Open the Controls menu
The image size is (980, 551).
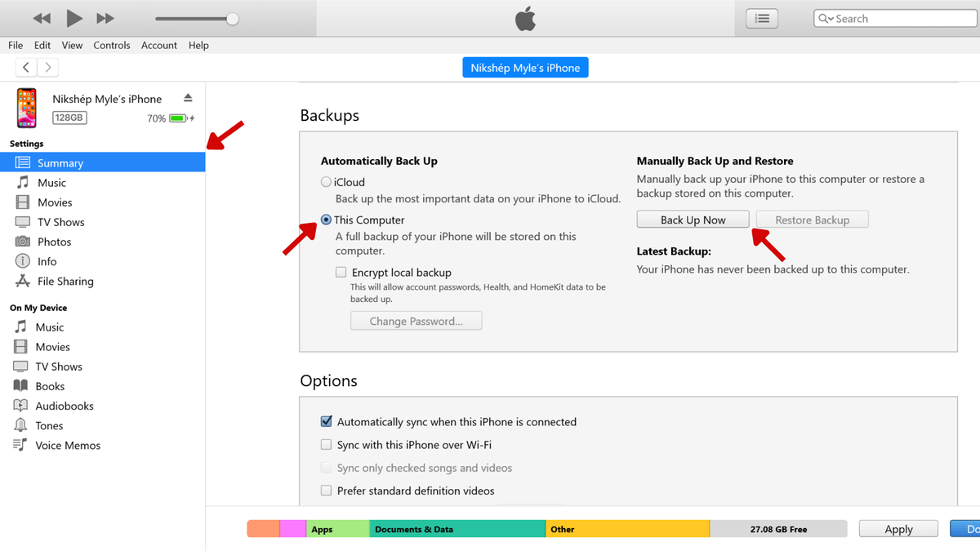(112, 45)
